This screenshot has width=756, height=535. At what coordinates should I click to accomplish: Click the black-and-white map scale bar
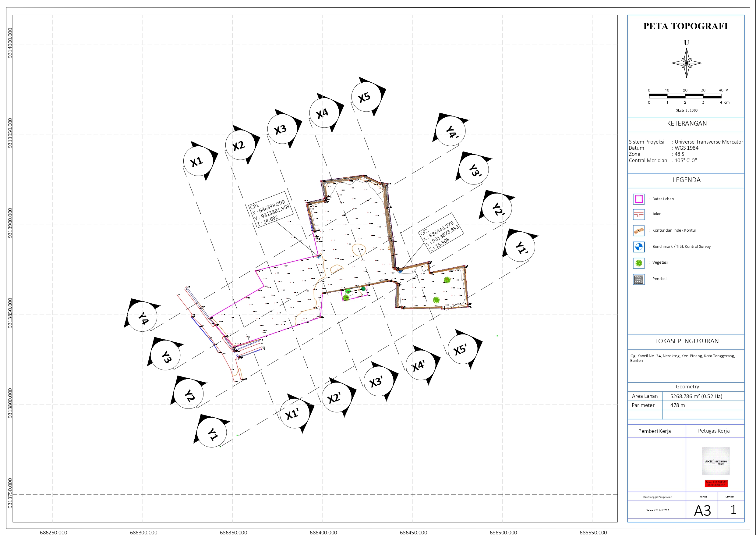pyautogui.click(x=685, y=96)
